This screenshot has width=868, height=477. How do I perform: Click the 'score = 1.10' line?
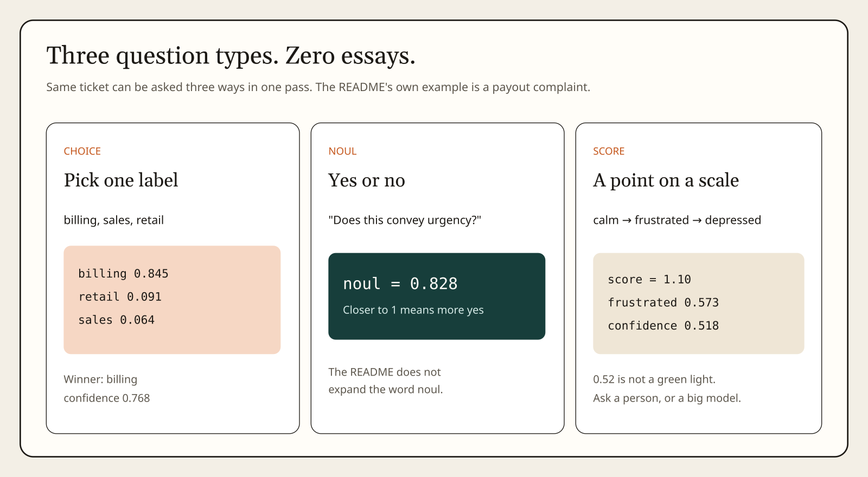pos(649,280)
